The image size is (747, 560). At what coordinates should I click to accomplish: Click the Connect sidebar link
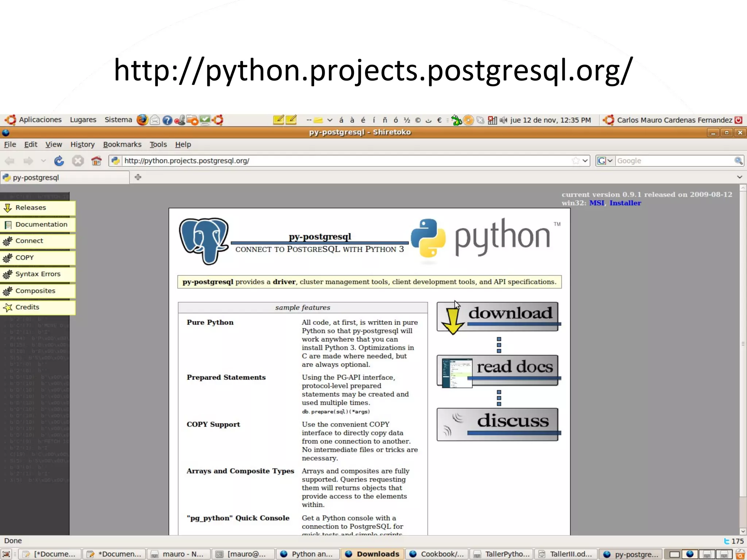[x=38, y=241]
